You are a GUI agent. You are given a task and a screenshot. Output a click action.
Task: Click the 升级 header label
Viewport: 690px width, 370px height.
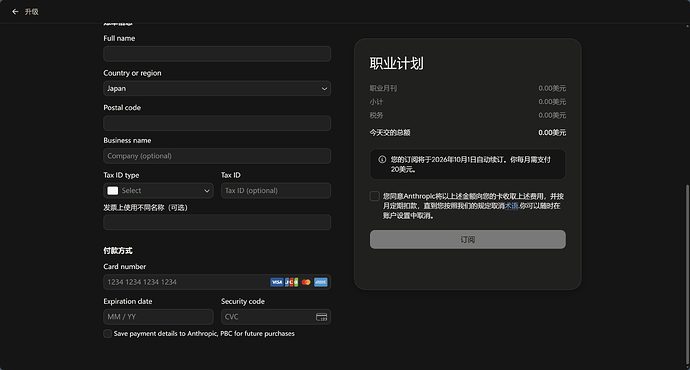click(x=32, y=12)
